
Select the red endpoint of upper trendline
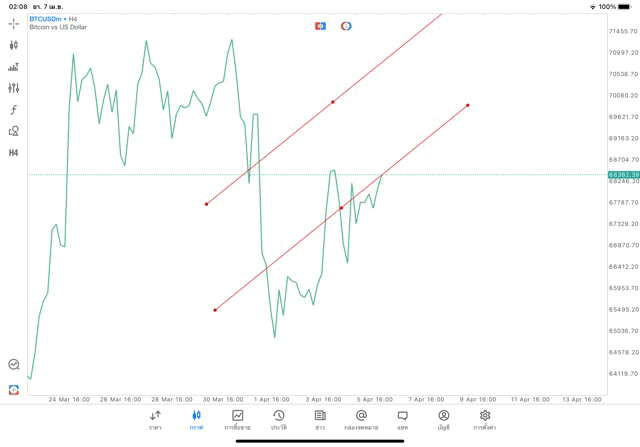click(x=206, y=204)
